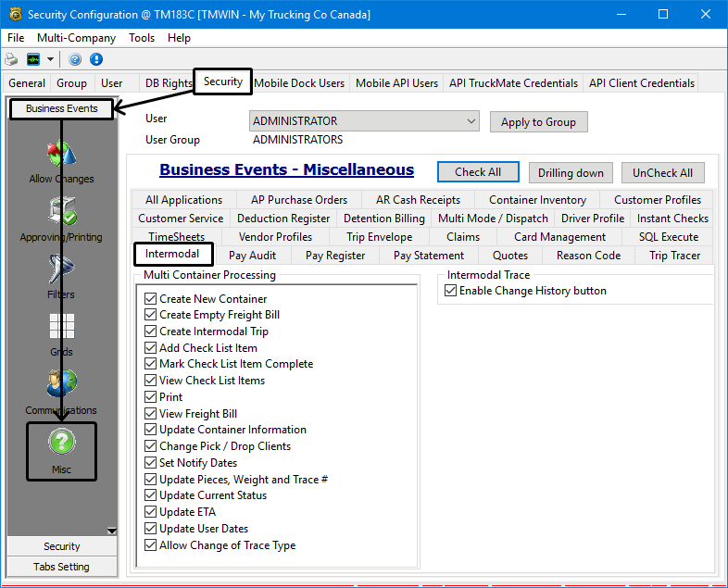Click the green Misc question mark icon
Viewport: 728px width, 588px height.
61,443
